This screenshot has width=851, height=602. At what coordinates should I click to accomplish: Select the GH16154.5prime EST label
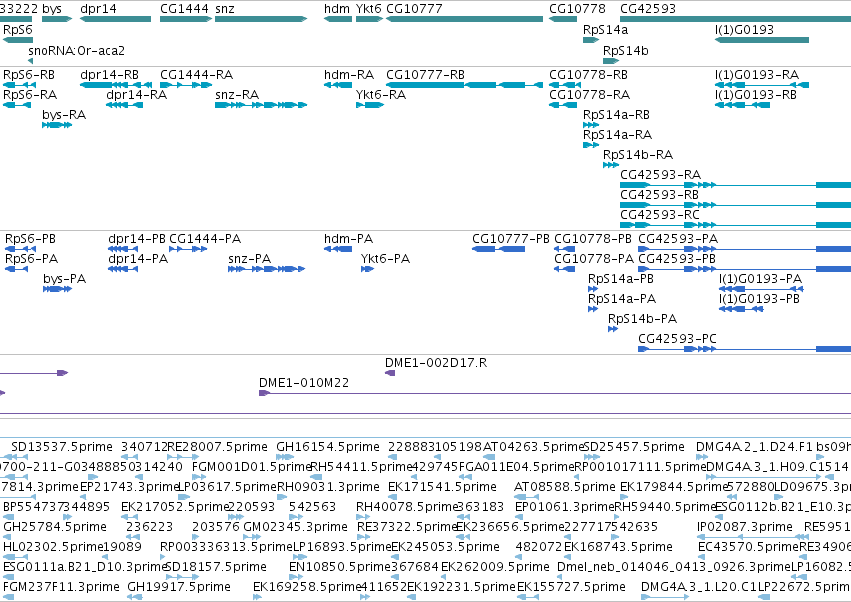click(x=328, y=447)
